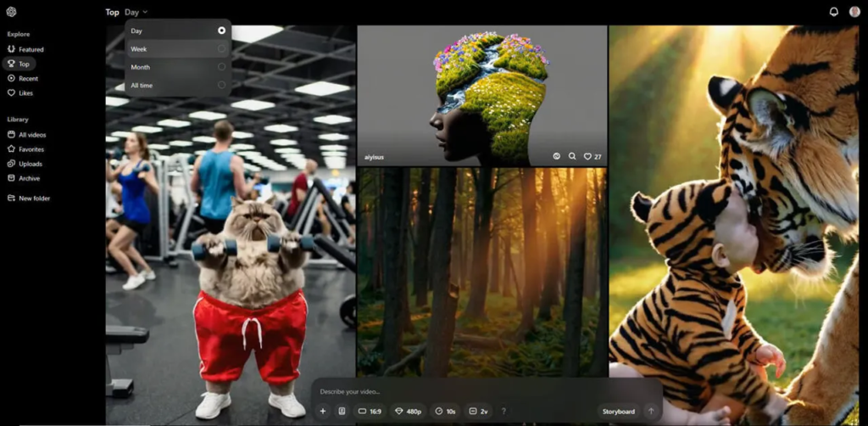
Task: Click the magnifier icon on flower head video
Action: coord(572,156)
